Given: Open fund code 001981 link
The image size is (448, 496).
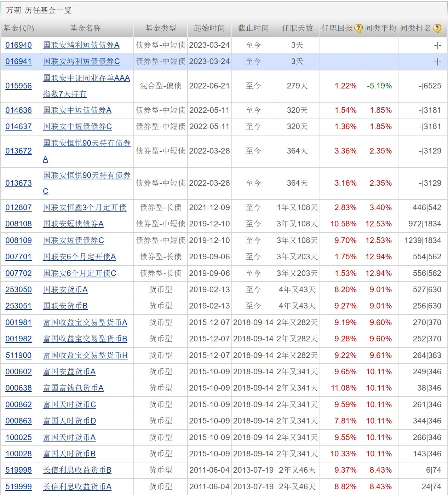Looking at the screenshot, I should (18, 323).
